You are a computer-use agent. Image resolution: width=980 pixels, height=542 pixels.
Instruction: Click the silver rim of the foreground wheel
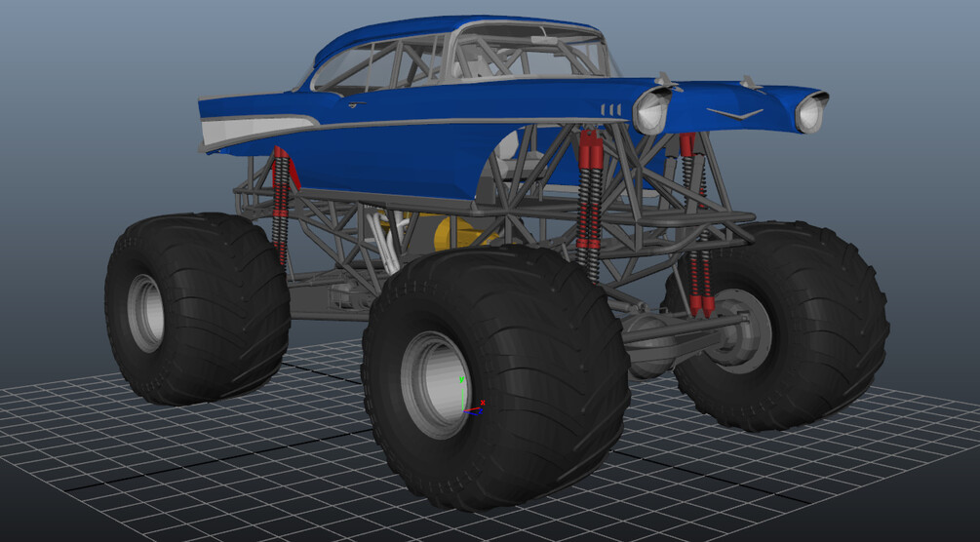[x=436, y=384]
